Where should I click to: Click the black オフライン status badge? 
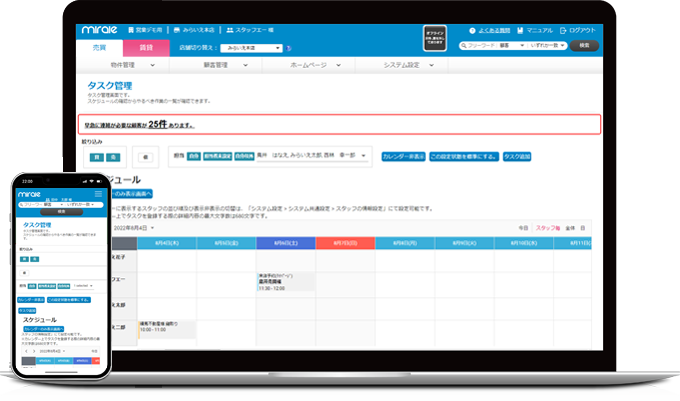click(435, 38)
